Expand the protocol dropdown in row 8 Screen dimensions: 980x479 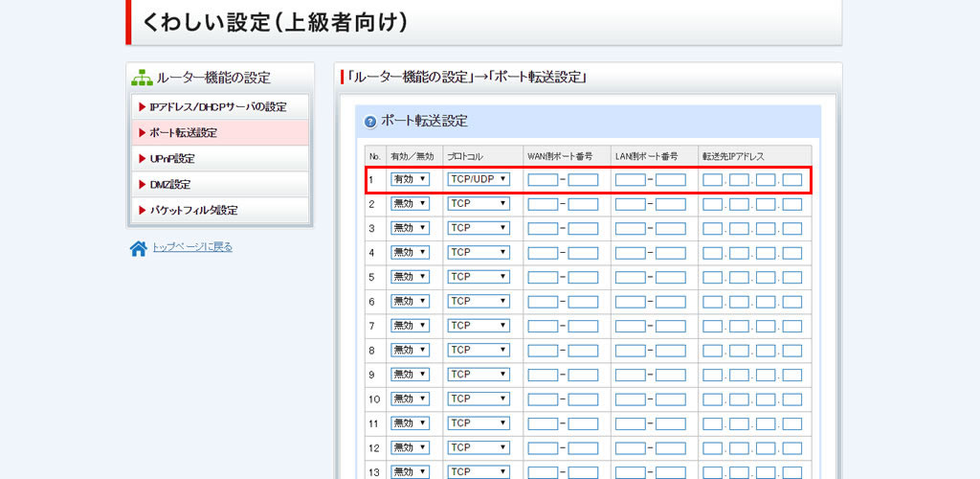pyautogui.click(x=479, y=350)
